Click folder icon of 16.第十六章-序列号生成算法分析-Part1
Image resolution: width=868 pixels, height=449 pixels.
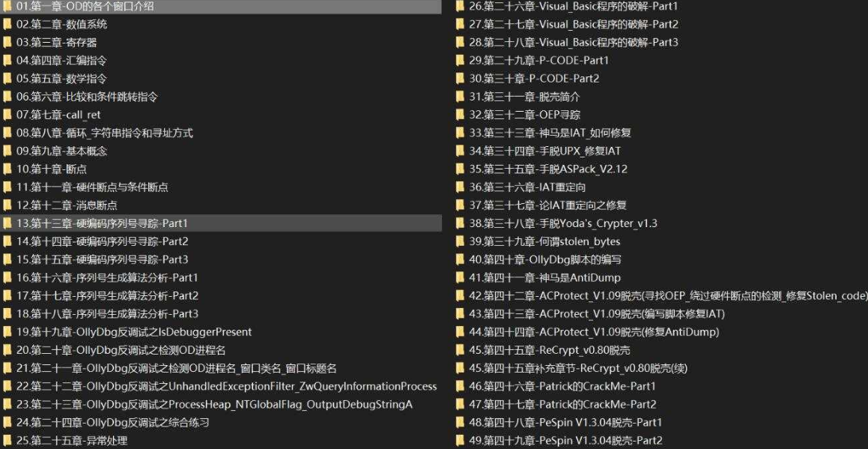7,277
